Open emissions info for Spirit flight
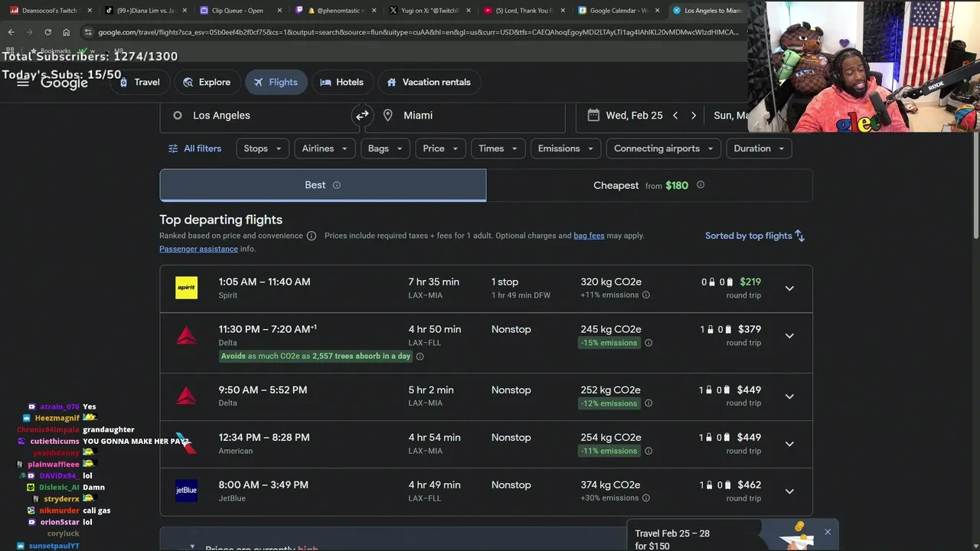The image size is (980, 551). 646,295
